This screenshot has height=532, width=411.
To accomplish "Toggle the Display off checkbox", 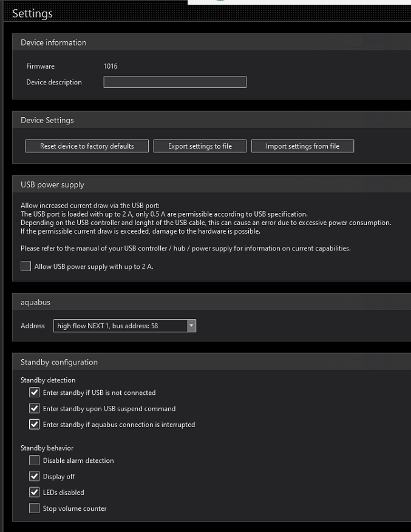I will coord(35,477).
